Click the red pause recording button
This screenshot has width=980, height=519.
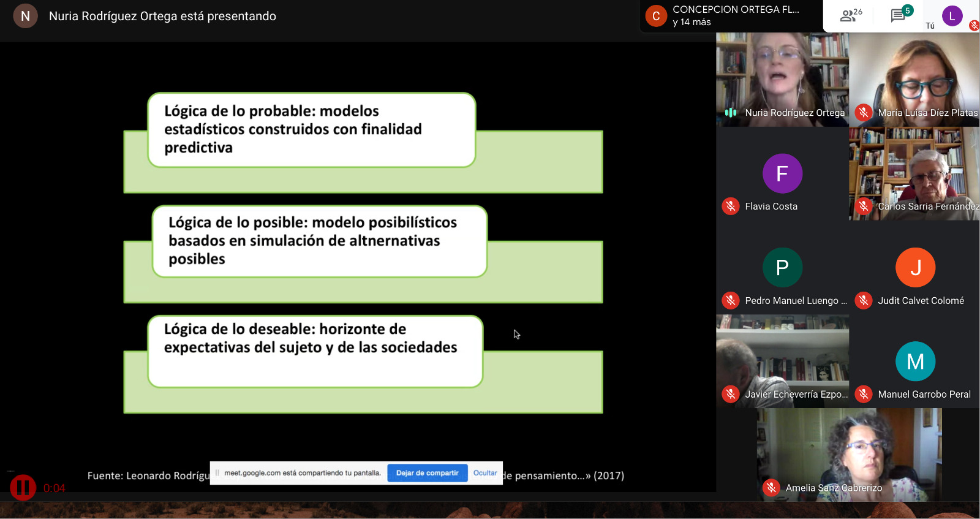tap(23, 488)
